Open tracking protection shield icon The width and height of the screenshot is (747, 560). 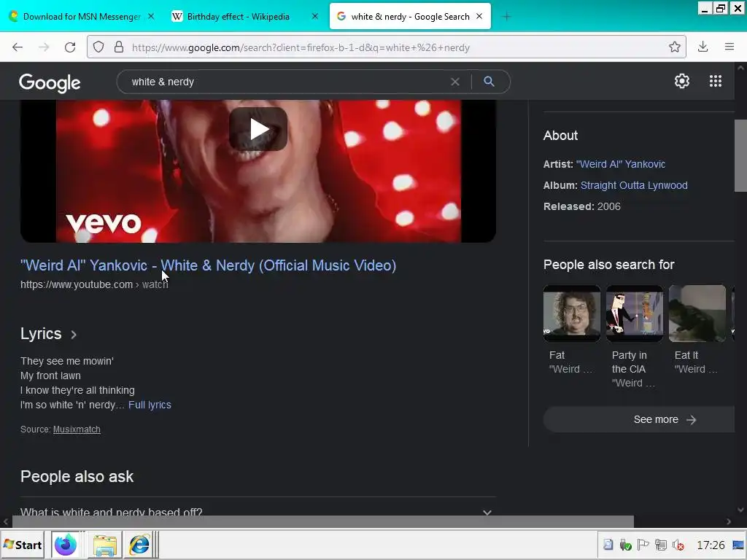98,47
